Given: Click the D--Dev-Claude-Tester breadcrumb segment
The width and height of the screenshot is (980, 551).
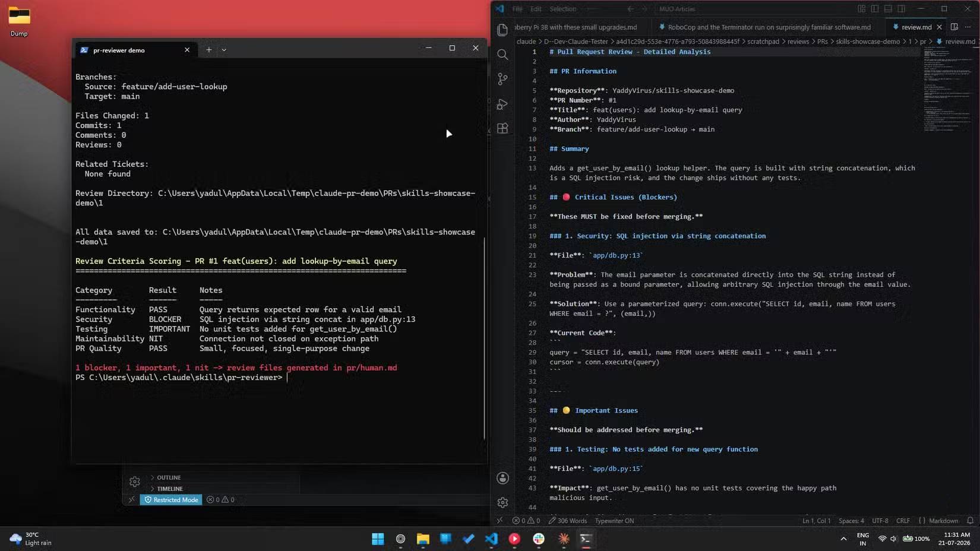Looking at the screenshot, I should 576,42.
